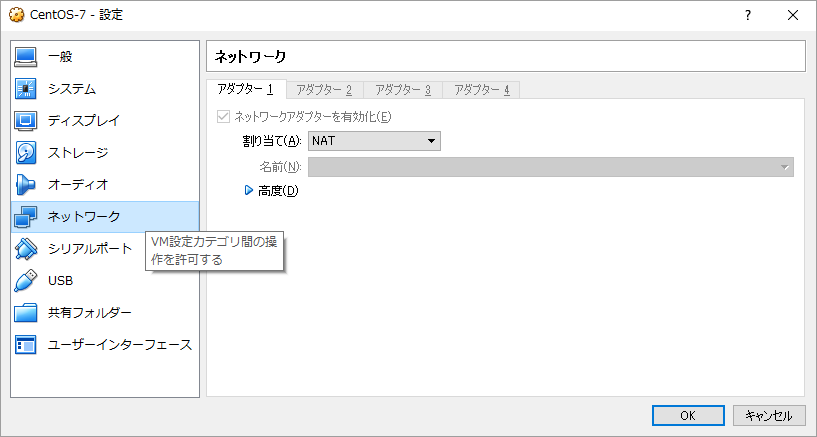The image size is (817, 437).
Task: Open the 名前 name combo box
Action: click(550, 167)
